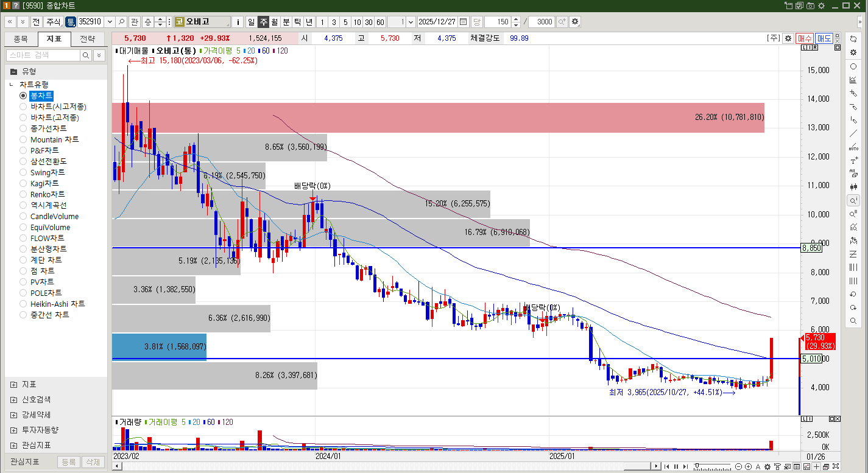Viewport: 868px width, 473px height.
Task: Click the bar count field showing 150
Action: 498,22
